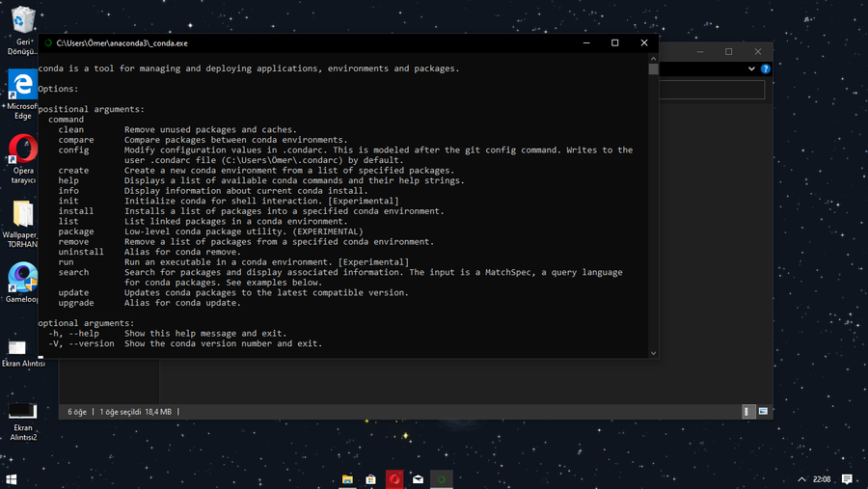Show hidden system tray icons

click(x=801, y=479)
